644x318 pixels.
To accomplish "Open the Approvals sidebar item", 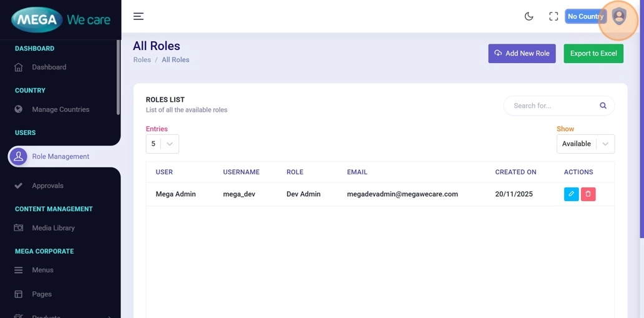I will pyautogui.click(x=47, y=186).
